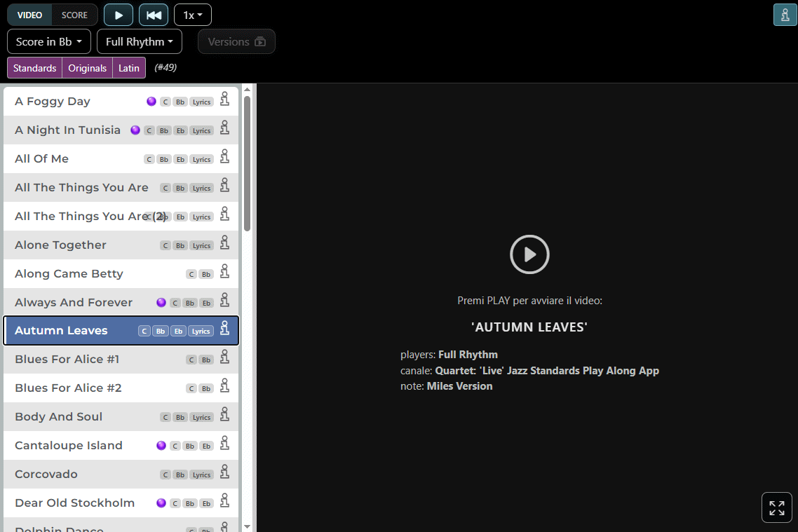
Task: Select the Latin tab
Action: pyautogui.click(x=129, y=68)
